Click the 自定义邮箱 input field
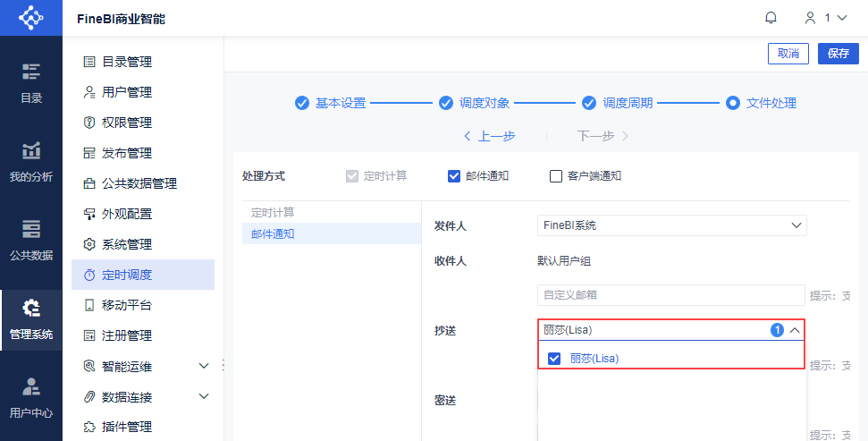 pyautogui.click(x=671, y=295)
